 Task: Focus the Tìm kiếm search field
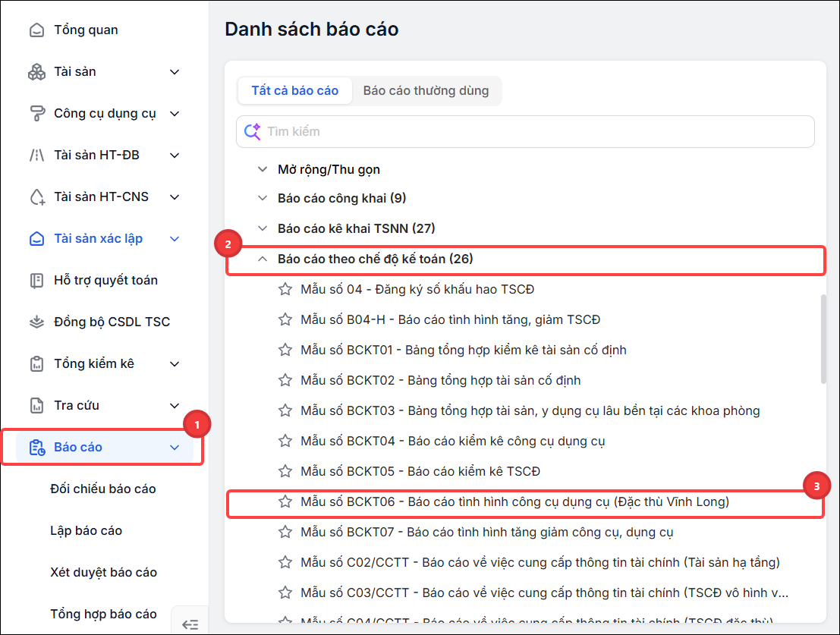click(x=526, y=132)
